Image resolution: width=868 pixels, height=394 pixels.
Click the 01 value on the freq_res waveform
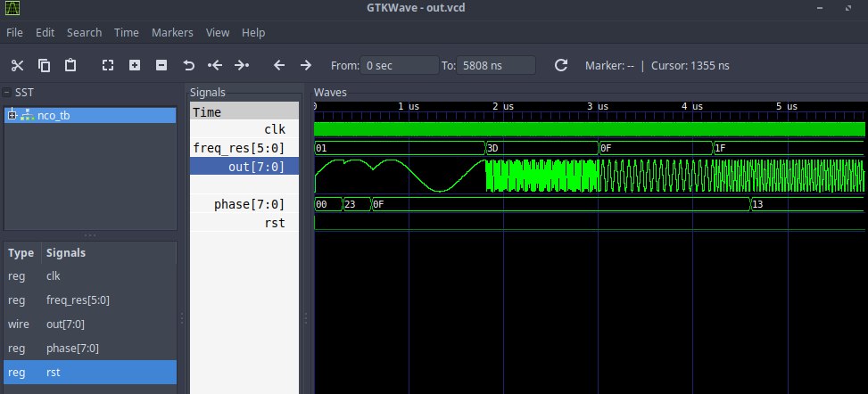(x=321, y=148)
